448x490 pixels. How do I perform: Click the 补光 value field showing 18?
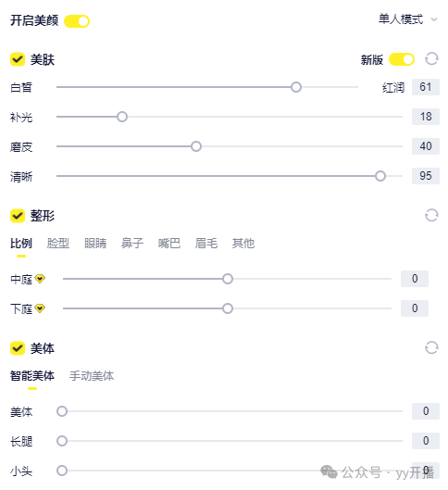pos(426,117)
